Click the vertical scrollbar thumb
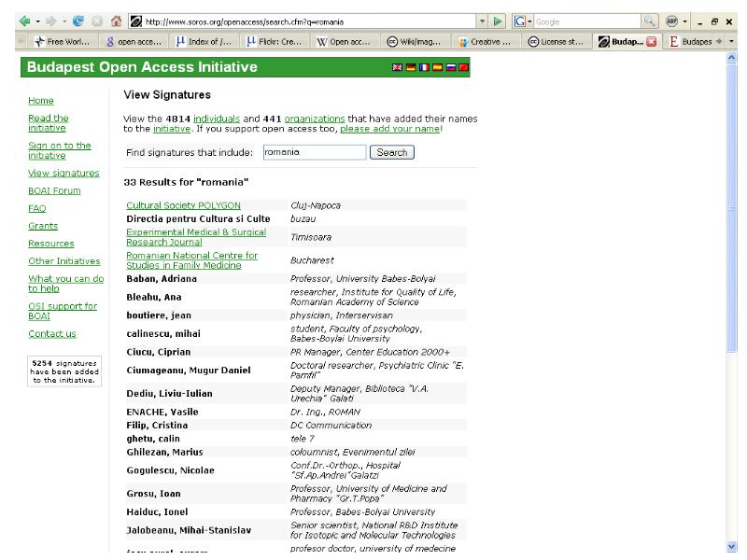 click(732, 208)
